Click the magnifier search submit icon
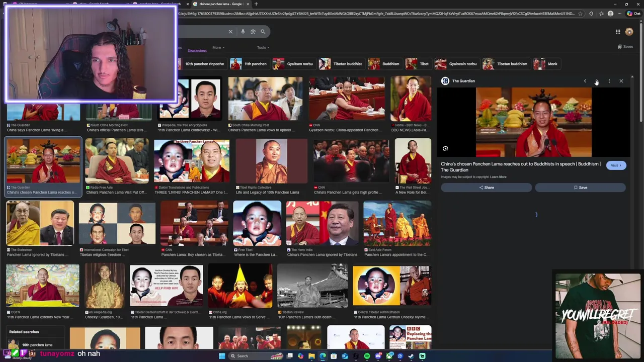Screen dimensions: 644x362 tap(263, 32)
